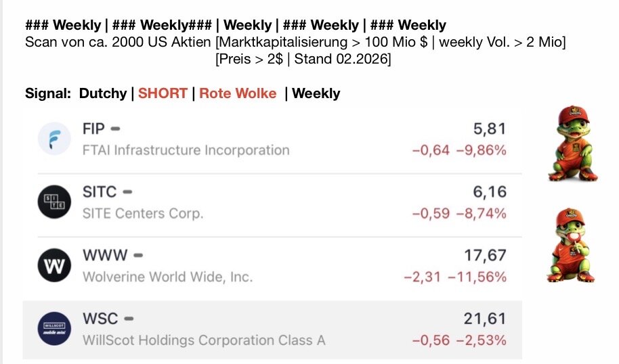619x364 pixels.
Task: Click the red SHORT signal label
Action: pyautogui.click(x=163, y=93)
